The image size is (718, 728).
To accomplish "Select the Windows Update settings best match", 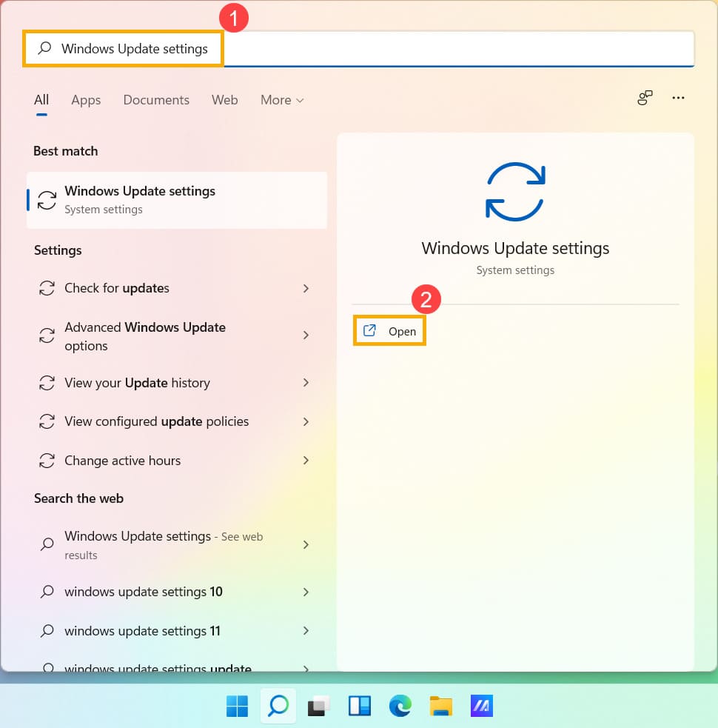I will click(176, 200).
